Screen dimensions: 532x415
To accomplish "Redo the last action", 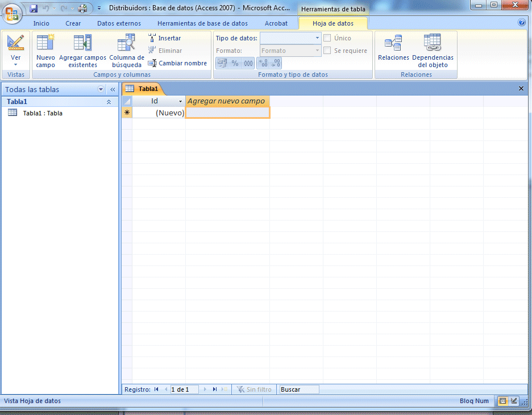I will (64, 8).
